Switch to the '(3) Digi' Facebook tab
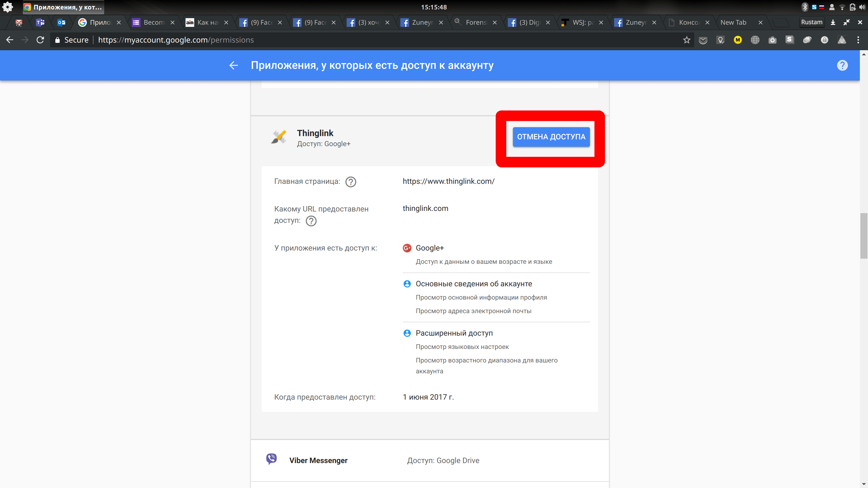868x488 pixels. click(529, 23)
